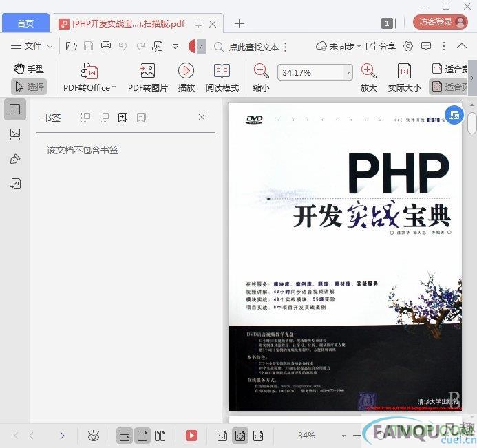Collapse all bookmarks icon in 书签 panel
This screenshot has width=477, height=448.
point(105,117)
